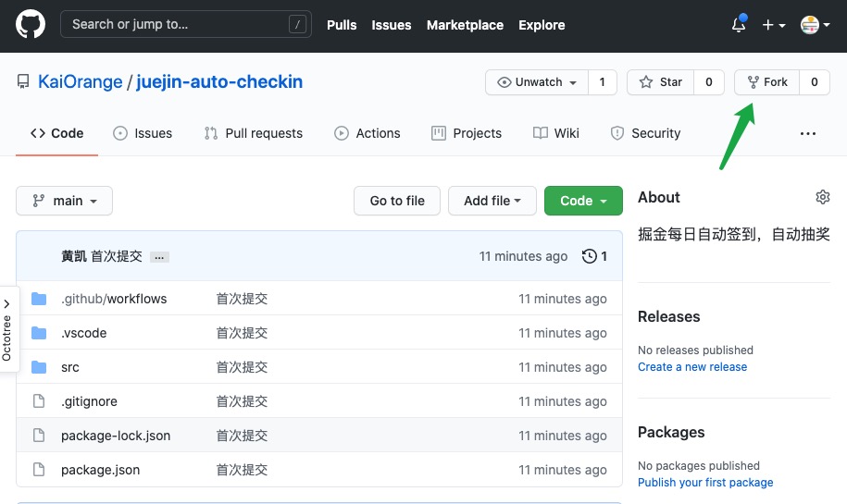Open juejin-auto-checkin repository link
The height and width of the screenshot is (504, 847).
pyautogui.click(x=219, y=81)
